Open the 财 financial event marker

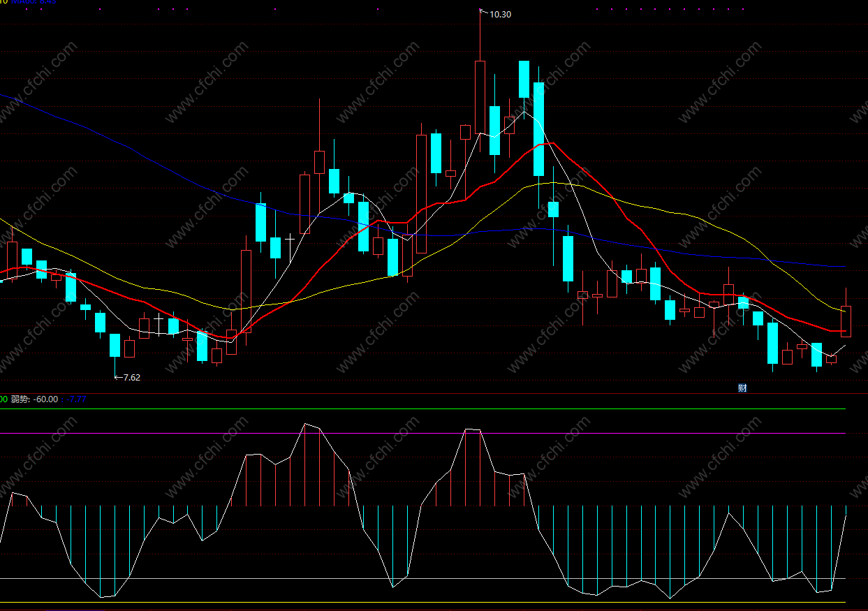click(x=742, y=388)
